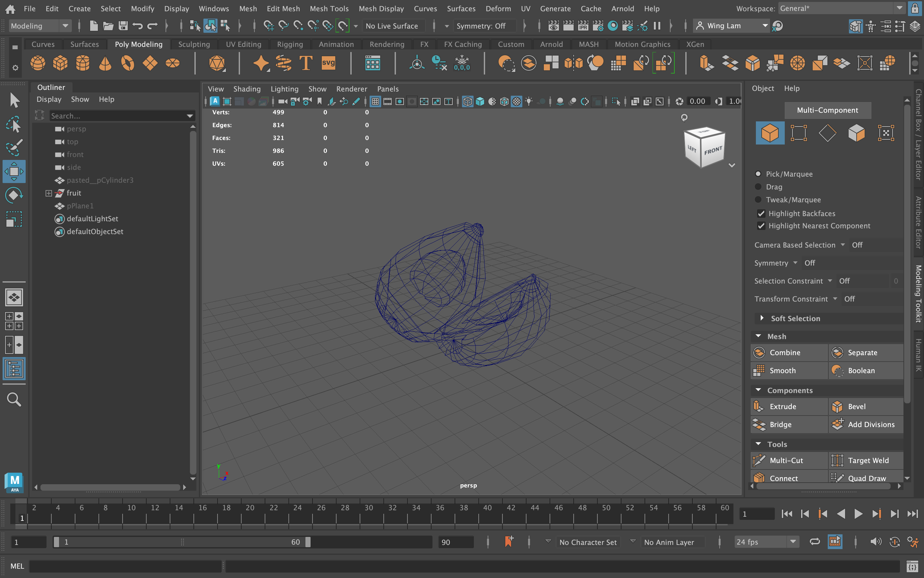Switch to the Sculpting shelf tab
This screenshot has width=924, height=578.
tap(194, 44)
